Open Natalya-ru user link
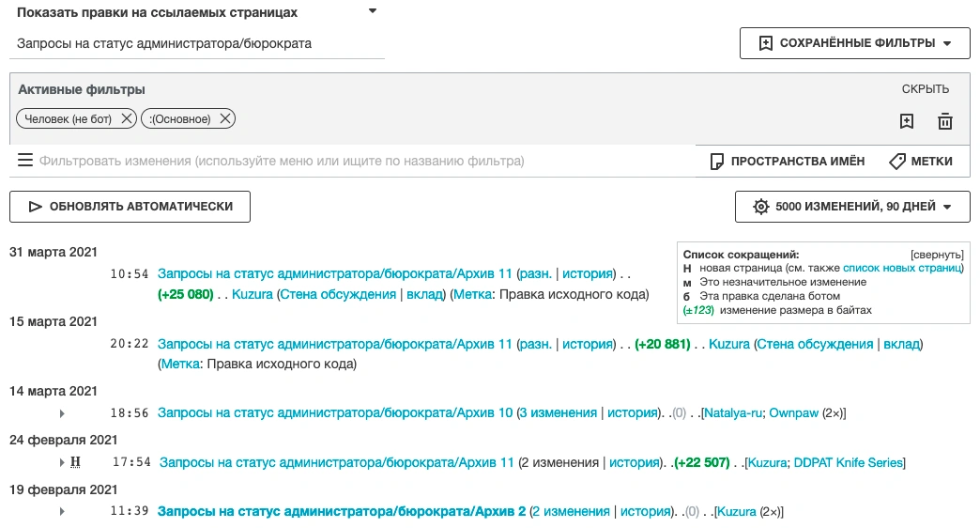Viewport: 980px width, 528px height. 733,413
